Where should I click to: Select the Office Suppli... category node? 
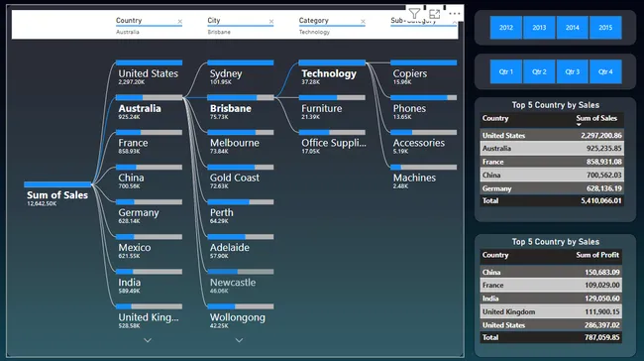[x=332, y=142]
